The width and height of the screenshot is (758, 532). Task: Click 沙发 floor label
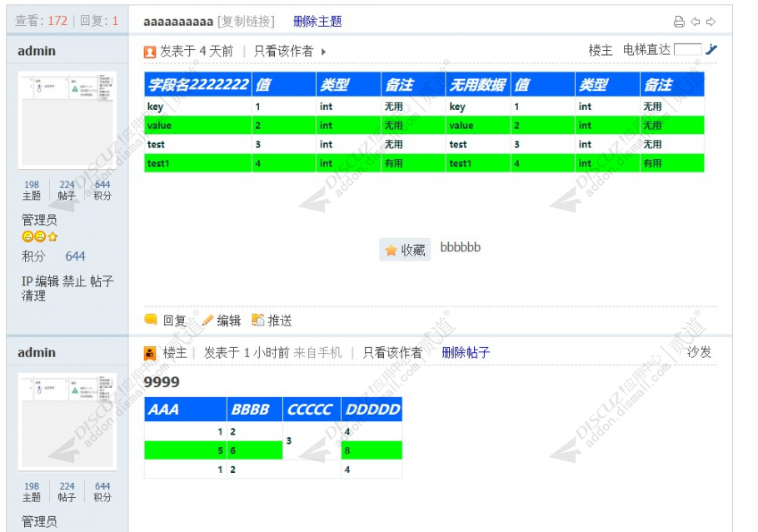coord(699,352)
